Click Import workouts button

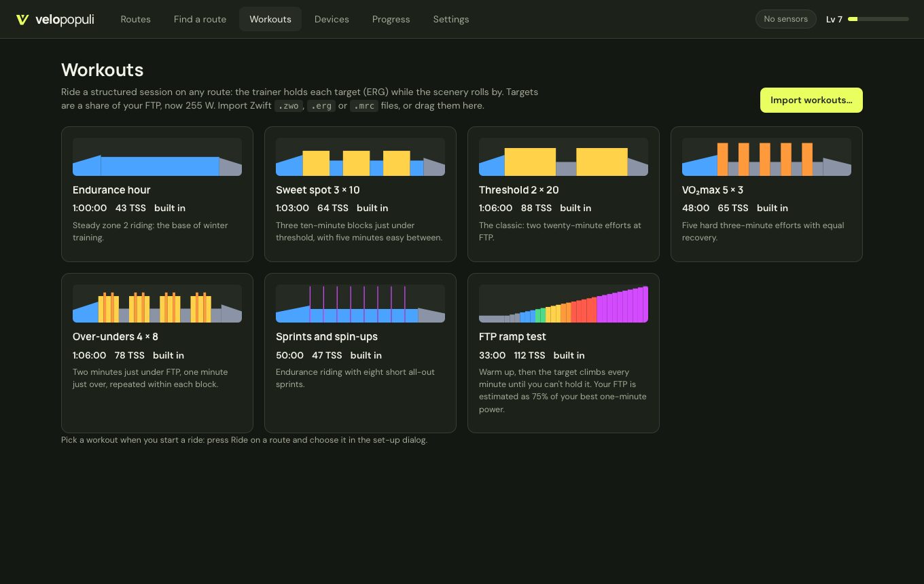click(x=811, y=100)
